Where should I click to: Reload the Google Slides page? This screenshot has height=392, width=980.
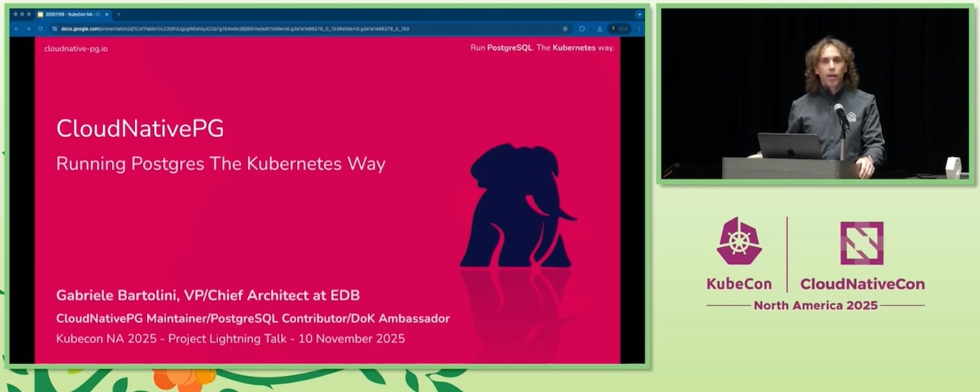click(x=40, y=29)
